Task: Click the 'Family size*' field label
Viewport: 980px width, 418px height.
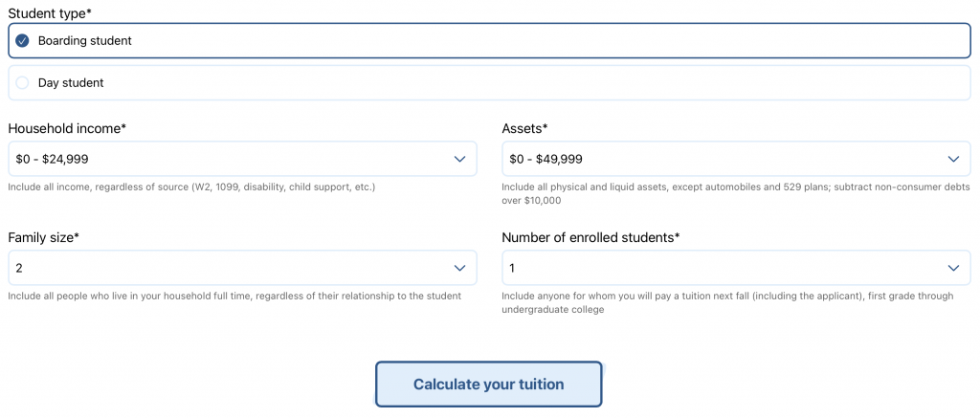Action: pyautogui.click(x=43, y=237)
